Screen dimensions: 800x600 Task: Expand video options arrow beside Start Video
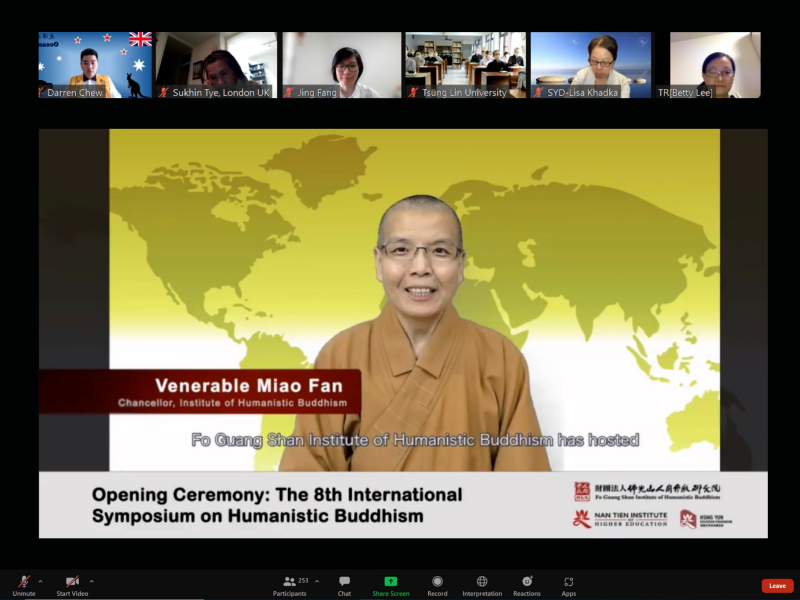91,581
